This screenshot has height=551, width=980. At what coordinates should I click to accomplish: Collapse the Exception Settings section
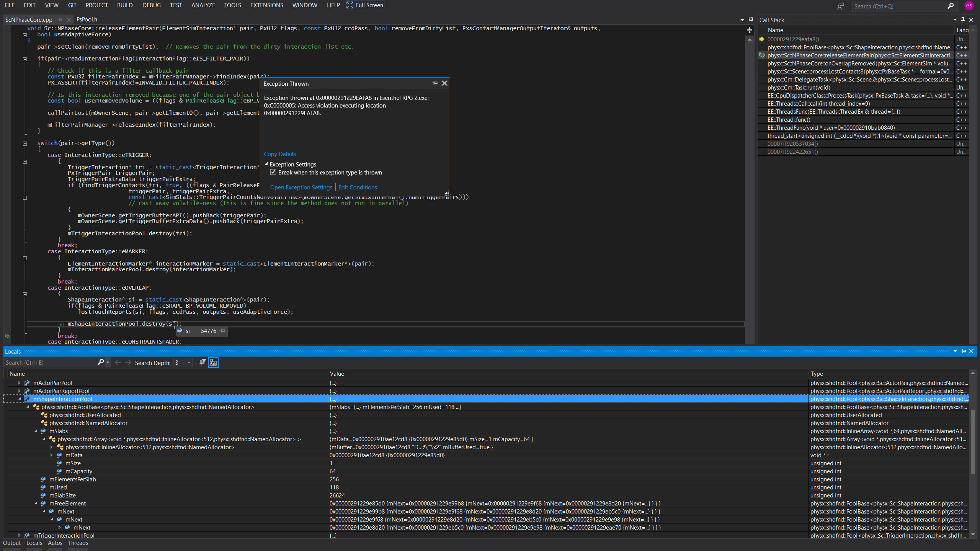click(x=266, y=164)
